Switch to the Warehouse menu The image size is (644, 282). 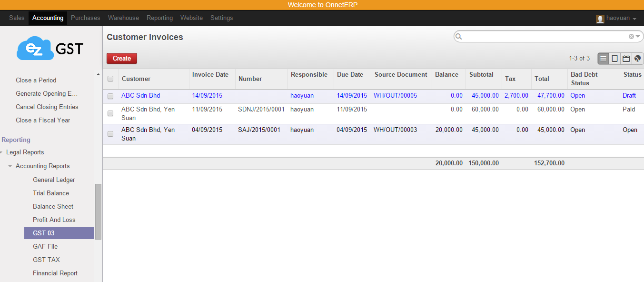tap(123, 18)
